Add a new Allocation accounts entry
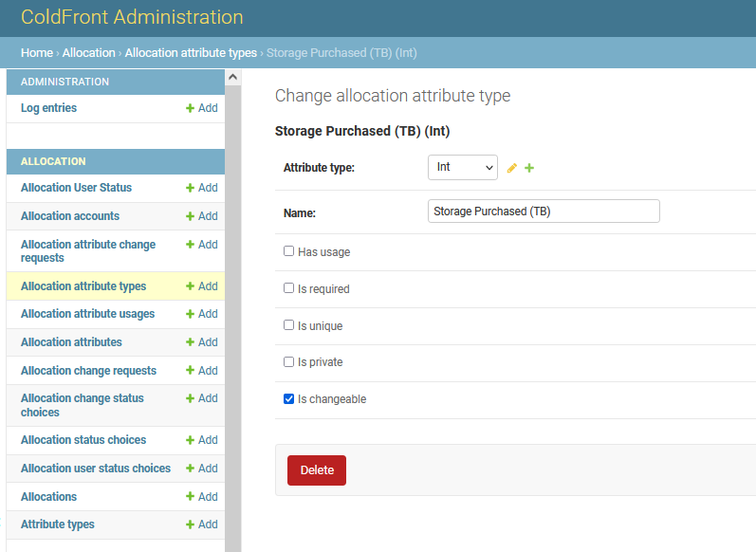Screen dimensions: 756x552 pyautogui.click(x=202, y=216)
